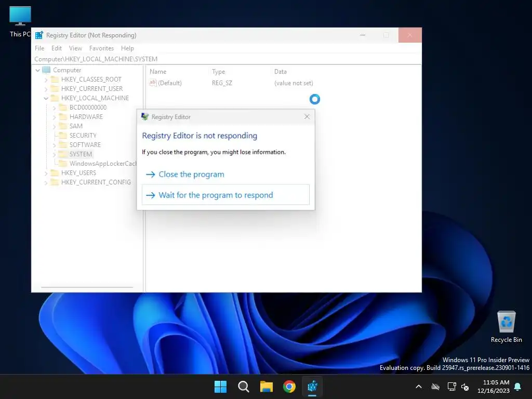This screenshot has height=399, width=532.
Task: Select HKEY_CURRENT_USER in the tree
Action: (91, 88)
